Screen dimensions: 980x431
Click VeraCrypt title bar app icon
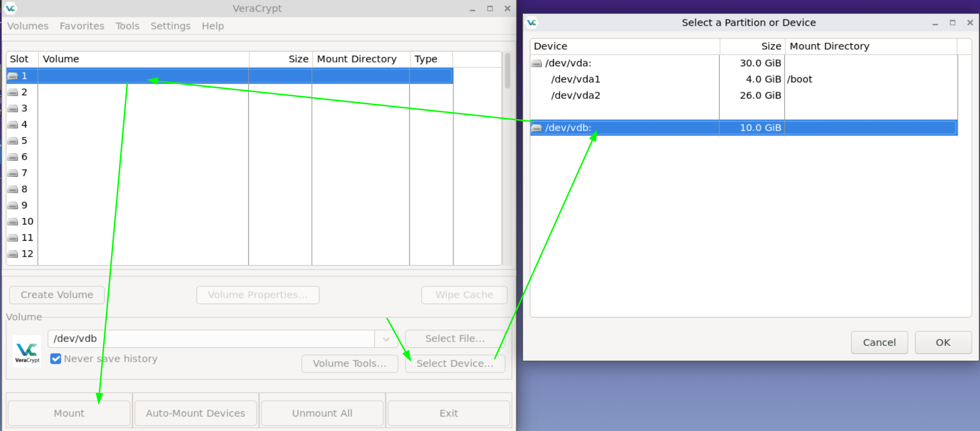[11, 8]
